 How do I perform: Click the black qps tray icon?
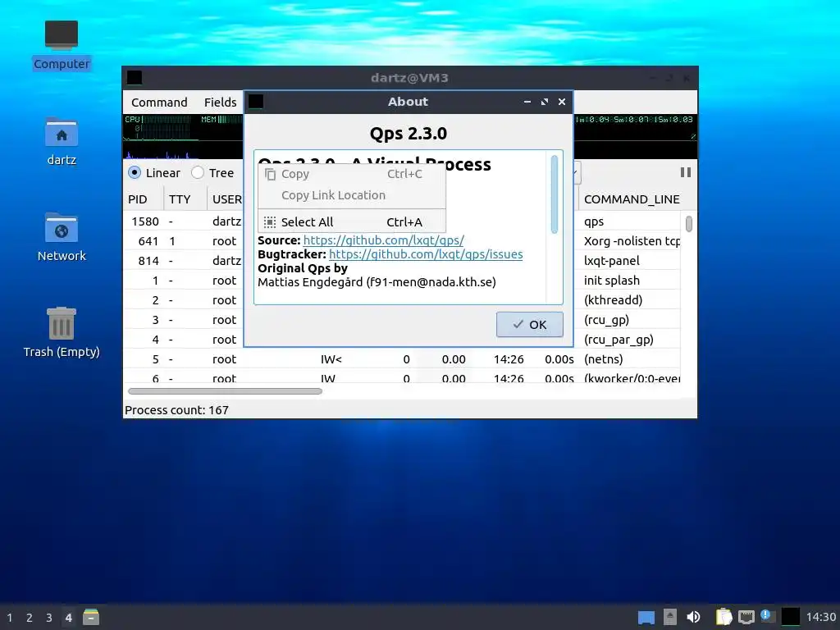pyautogui.click(x=791, y=617)
